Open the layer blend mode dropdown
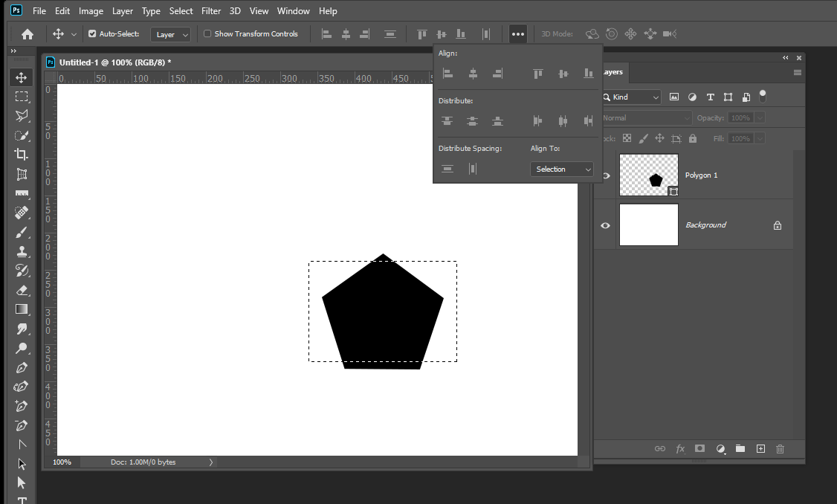Viewport: 837px width, 504px height. pos(645,117)
